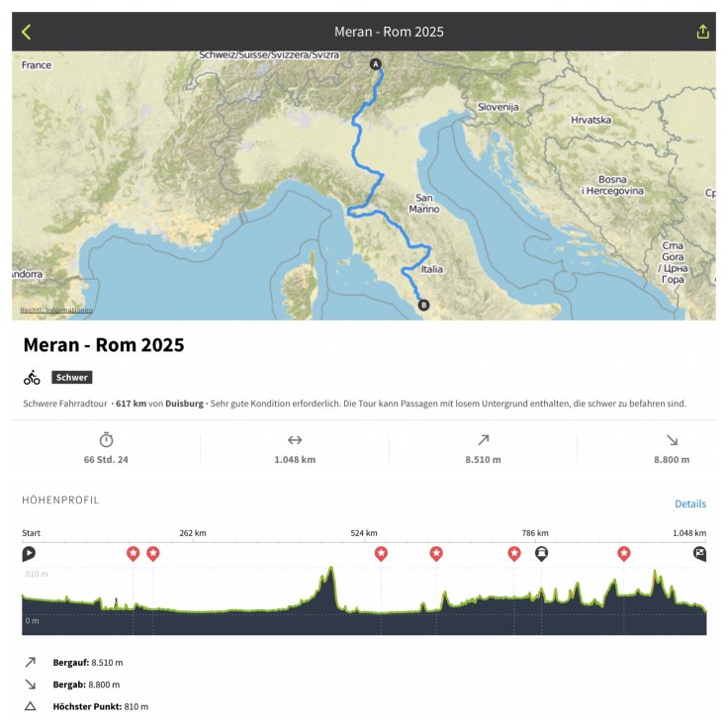Click the double-arrow distance icon above 1.048 km
728x728 pixels.
(x=295, y=440)
